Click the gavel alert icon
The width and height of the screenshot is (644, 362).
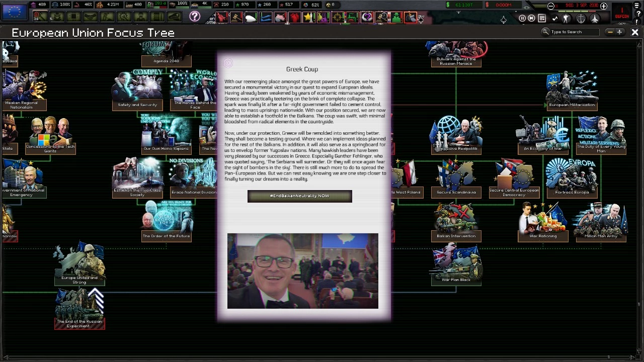click(x=236, y=18)
